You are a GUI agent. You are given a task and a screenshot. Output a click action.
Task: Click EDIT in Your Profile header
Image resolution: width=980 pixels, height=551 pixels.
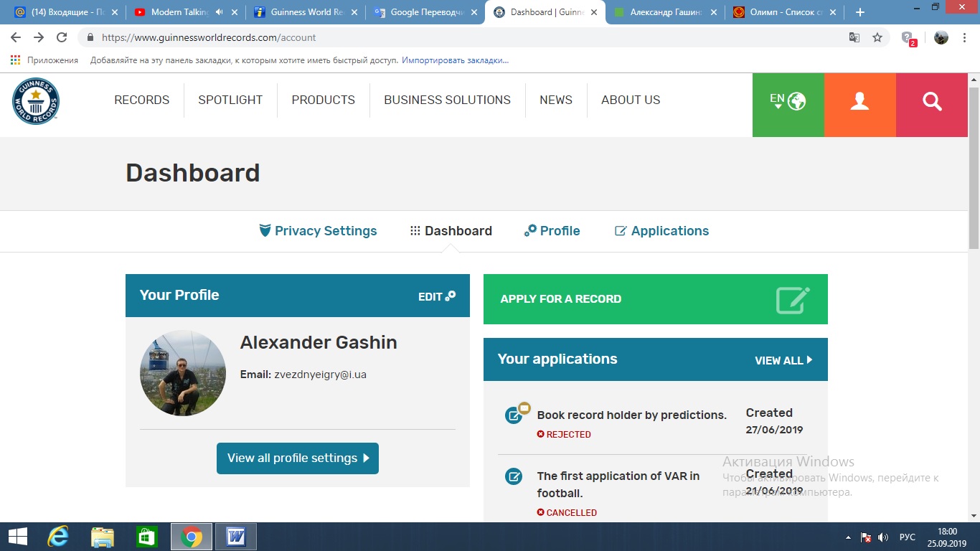pos(437,296)
